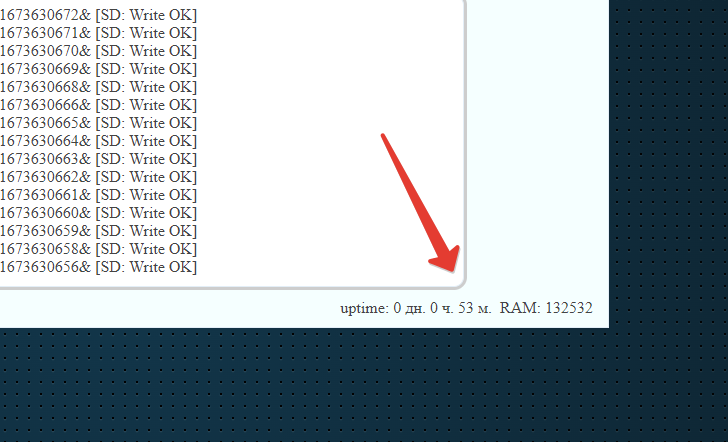728x442 pixels.
Task: Click log entry 1673630659&
Action: (98, 231)
